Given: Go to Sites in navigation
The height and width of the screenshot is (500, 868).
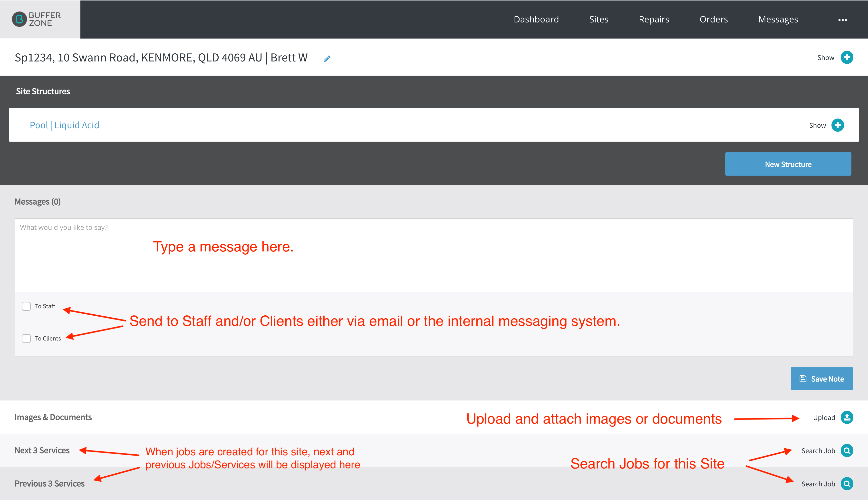Looking at the screenshot, I should (x=599, y=19).
